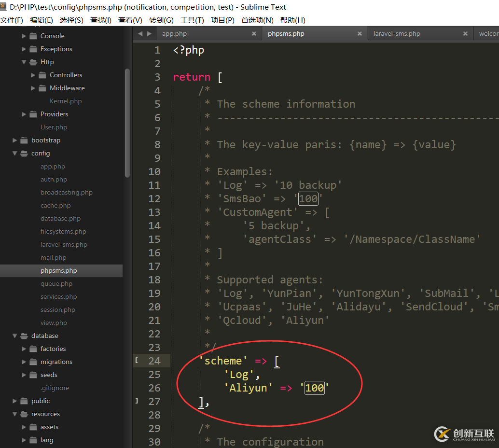Switch to the laravel-sms.php tab
Screen dimensions: 499x448
(x=397, y=34)
